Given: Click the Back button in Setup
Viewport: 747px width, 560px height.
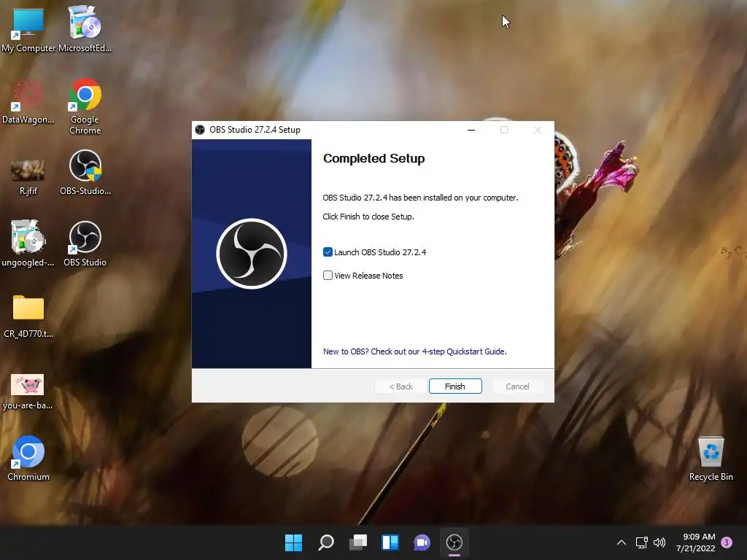Looking at the screenshot, I should [400, 386].
